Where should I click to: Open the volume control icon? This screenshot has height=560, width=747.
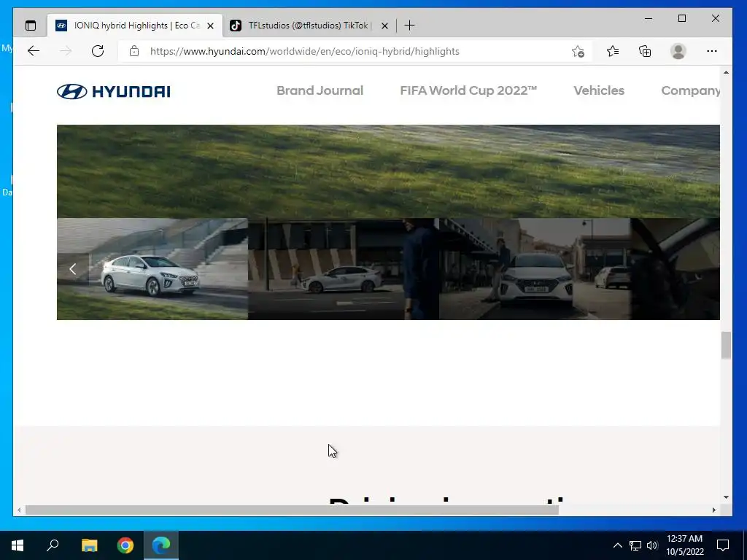(x=652, y=545)
